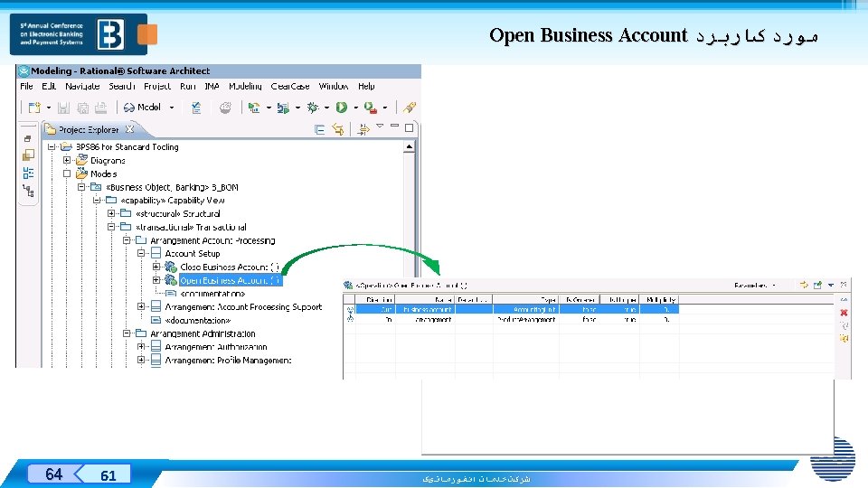Open the Navigate menu
868x488 pixels.
82,87
